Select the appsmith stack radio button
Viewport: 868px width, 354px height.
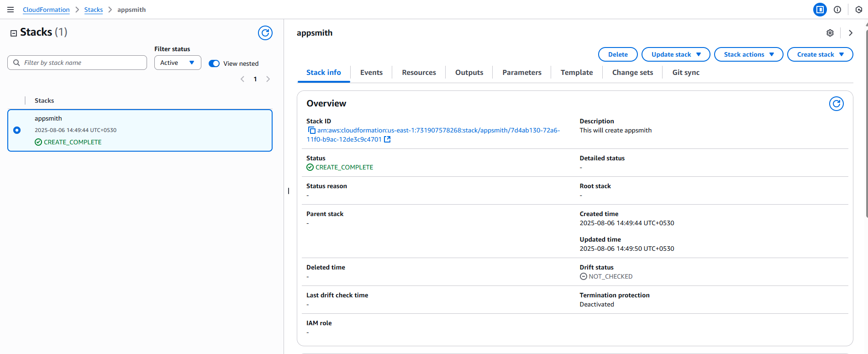(x=17, y=130)
